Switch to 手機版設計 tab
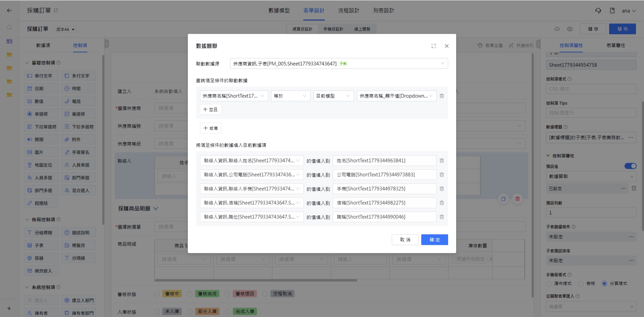This screenshot has height=317, width=644. (x=333, y=29)
